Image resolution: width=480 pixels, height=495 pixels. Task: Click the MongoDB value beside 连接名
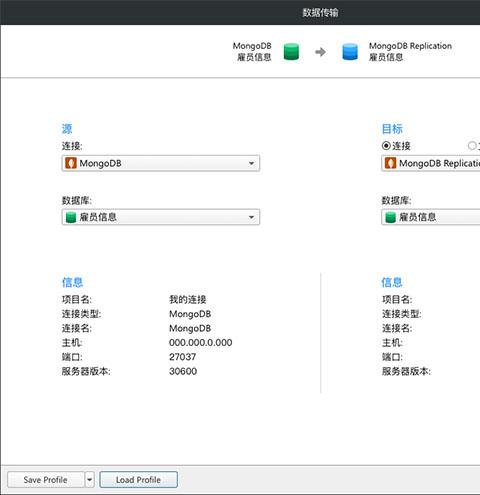190,328
